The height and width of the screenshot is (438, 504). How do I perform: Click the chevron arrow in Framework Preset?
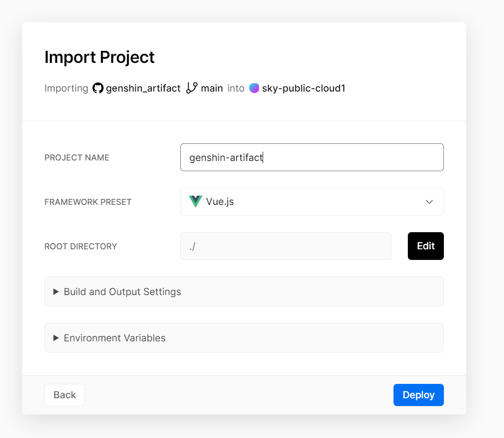pyautogui.click(x=429, y=202)
